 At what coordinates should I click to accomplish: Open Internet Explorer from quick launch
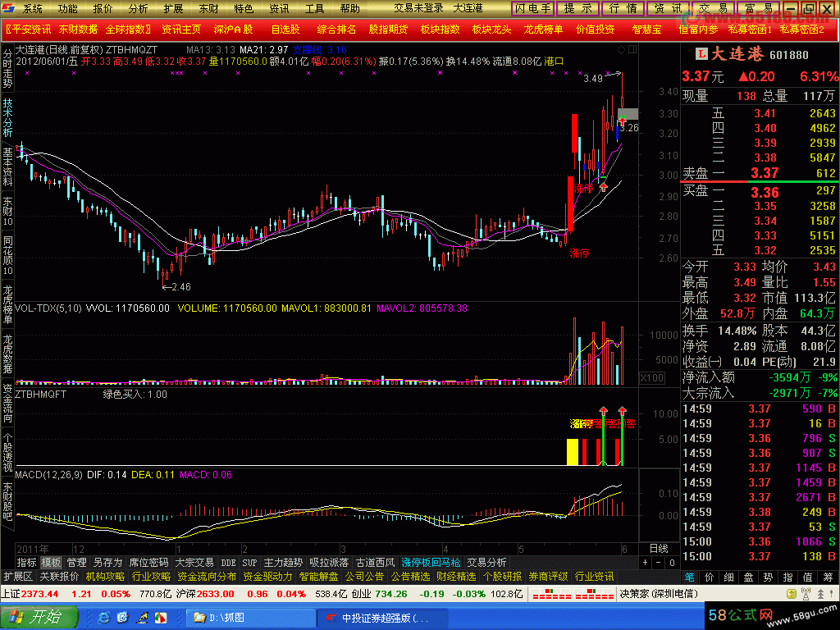coord(103,618)
